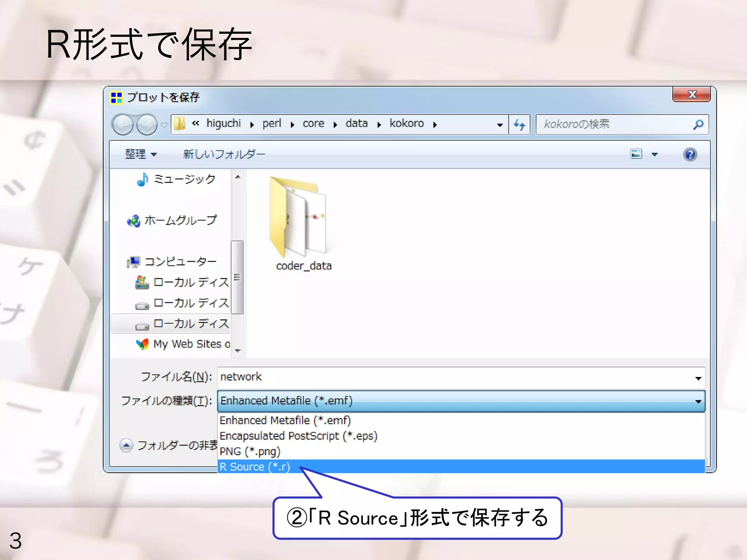This screenshot has height=560, width=747.
Task: Select higuchi in the address breadcrumb
Action: click(224, 123)
